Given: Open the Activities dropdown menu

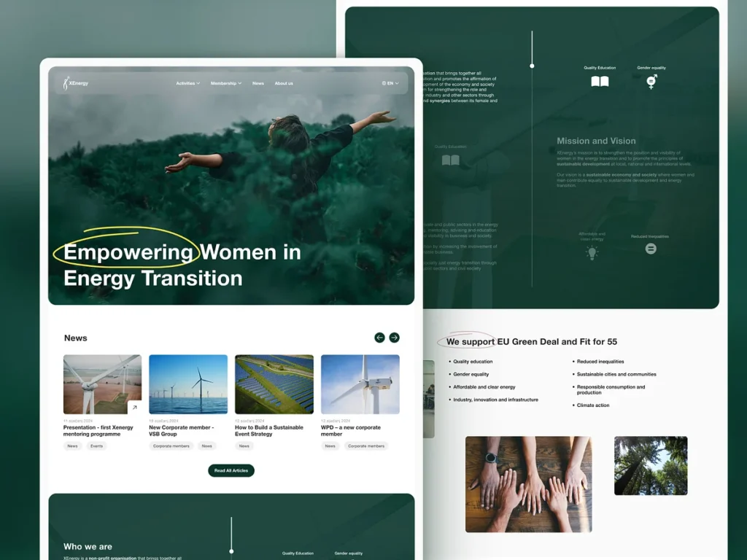Looking at the screenshot, I should (187, 83).
